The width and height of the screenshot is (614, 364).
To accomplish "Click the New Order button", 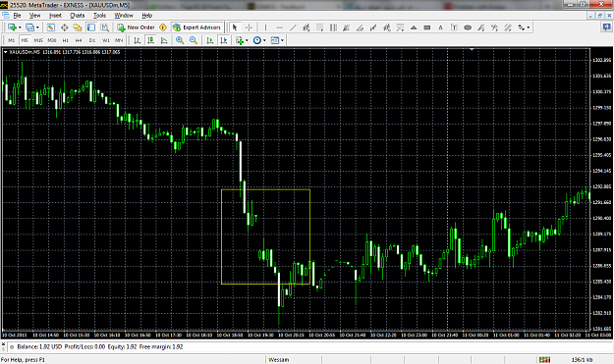I will point(136,27).
